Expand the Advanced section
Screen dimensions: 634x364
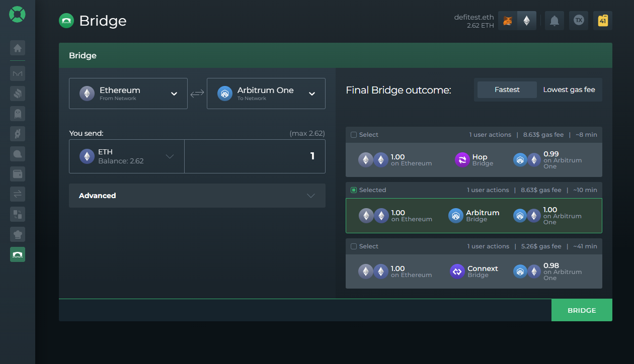pyautogui.click(x=197, y=196)
